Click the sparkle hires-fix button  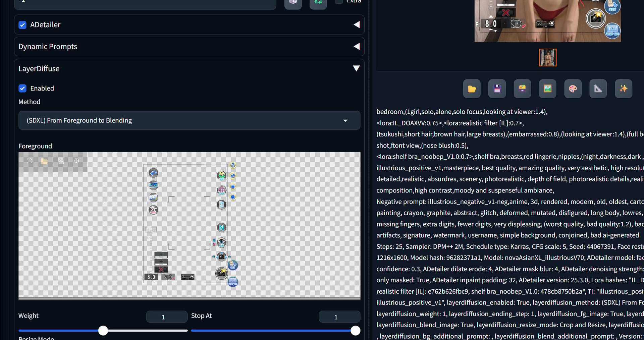point(624,89)
